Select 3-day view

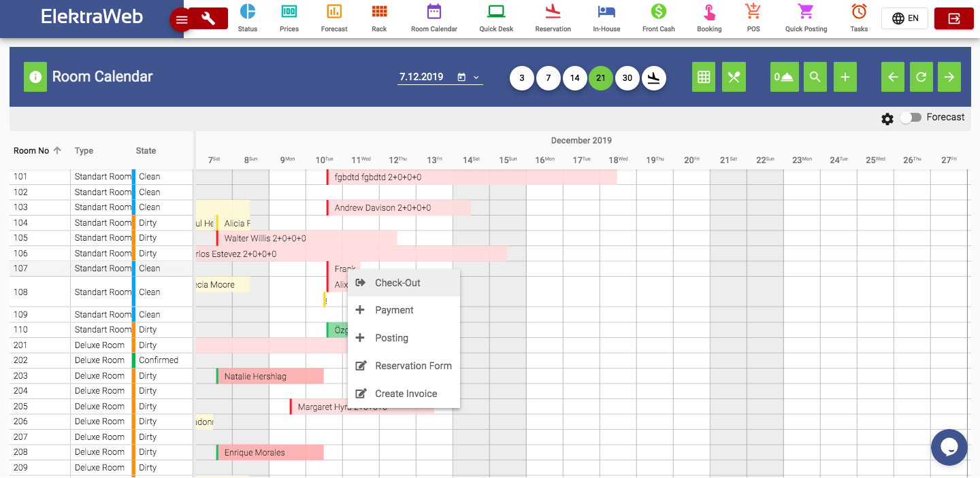coord(522,78)
